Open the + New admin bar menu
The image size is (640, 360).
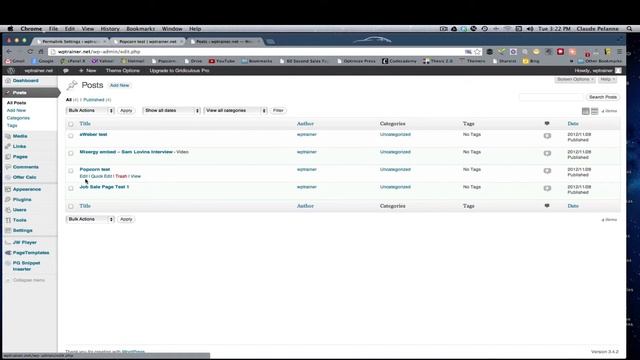[x=87, y=71]
